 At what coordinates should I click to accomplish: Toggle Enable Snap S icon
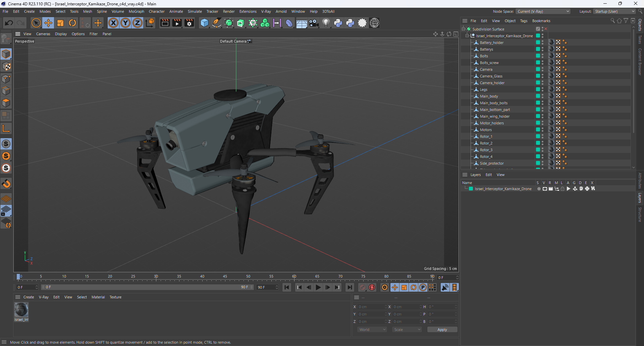click(6, 144)
